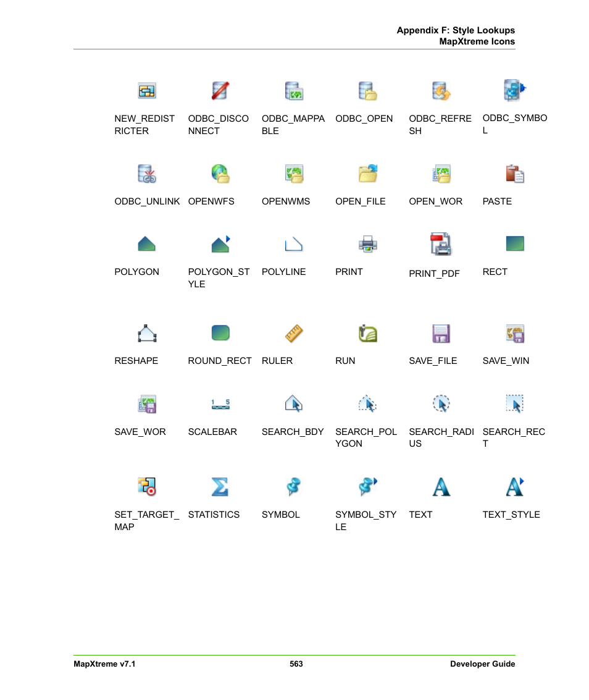This screenshot has width=589, height=700.
Task: Click the RESHAPE nodes icon
Action: [x=147, y=333]
